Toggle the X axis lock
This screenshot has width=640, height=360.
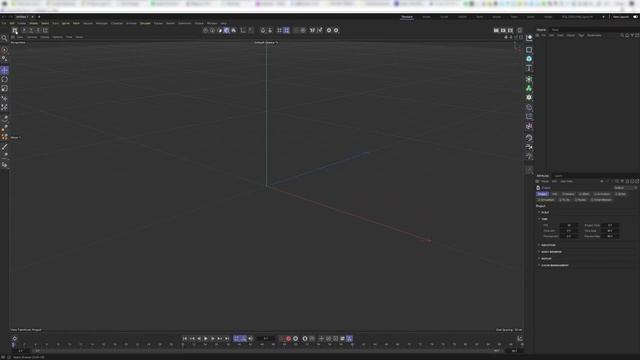pos(24,30)
